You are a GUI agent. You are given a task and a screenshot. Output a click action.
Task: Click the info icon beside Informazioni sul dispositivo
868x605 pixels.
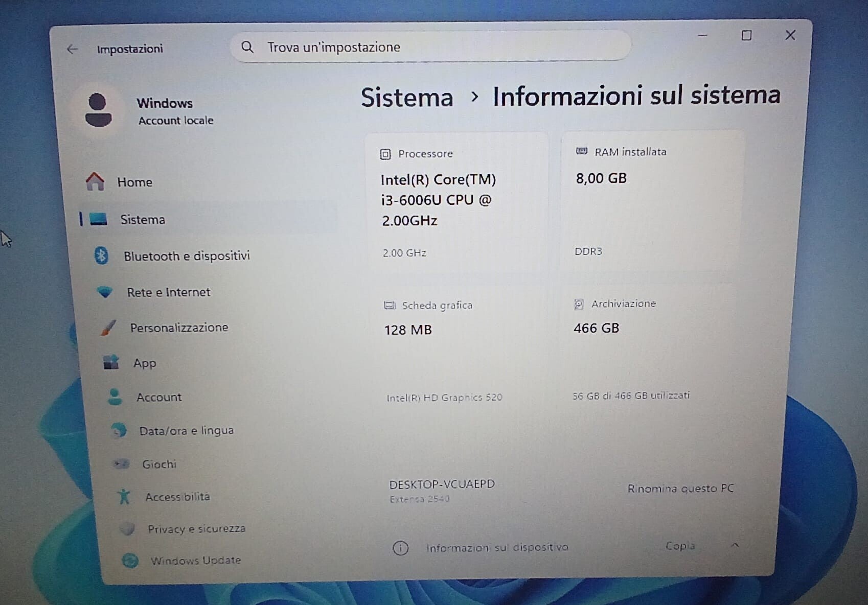pos(400,548)
